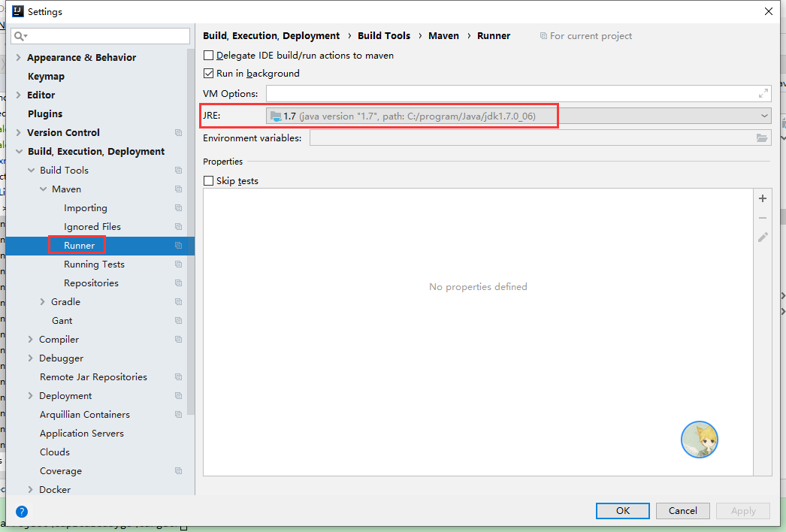Enable Delegate IDE build/run actions to maven

208,55
